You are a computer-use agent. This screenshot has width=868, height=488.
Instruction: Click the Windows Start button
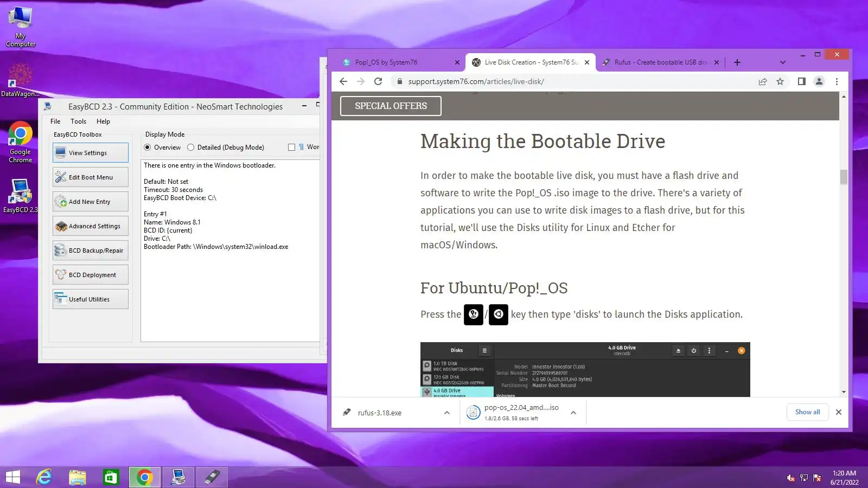coord(12,477)
